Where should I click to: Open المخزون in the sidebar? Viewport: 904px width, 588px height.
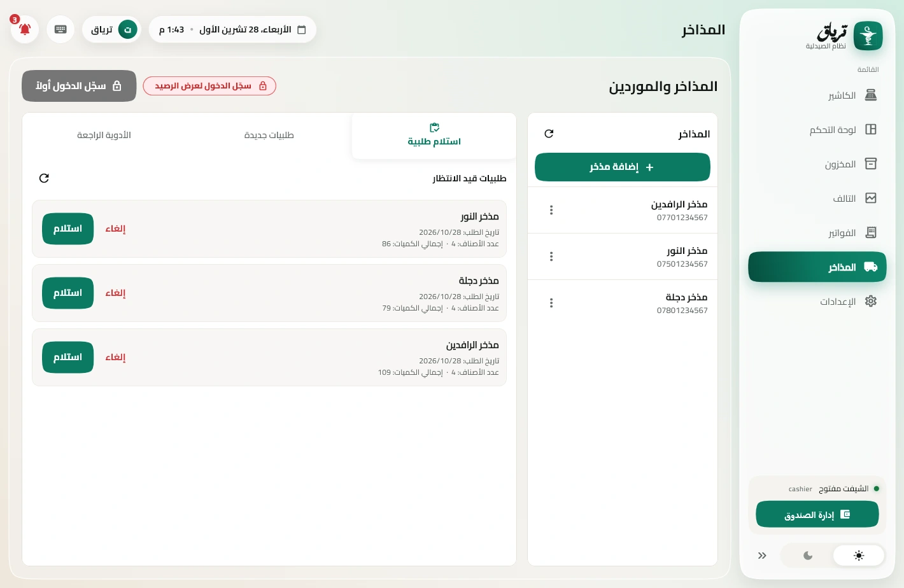point(817,164)
